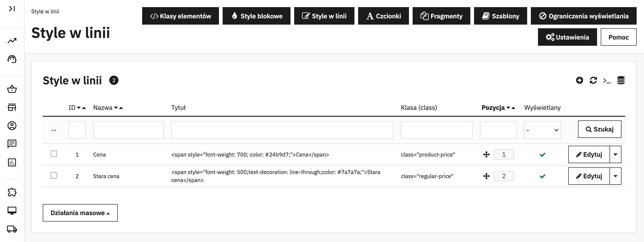Click the Nazwa filter input field
The height and width of the screenshot is (242, 644).
pos(129,130)
